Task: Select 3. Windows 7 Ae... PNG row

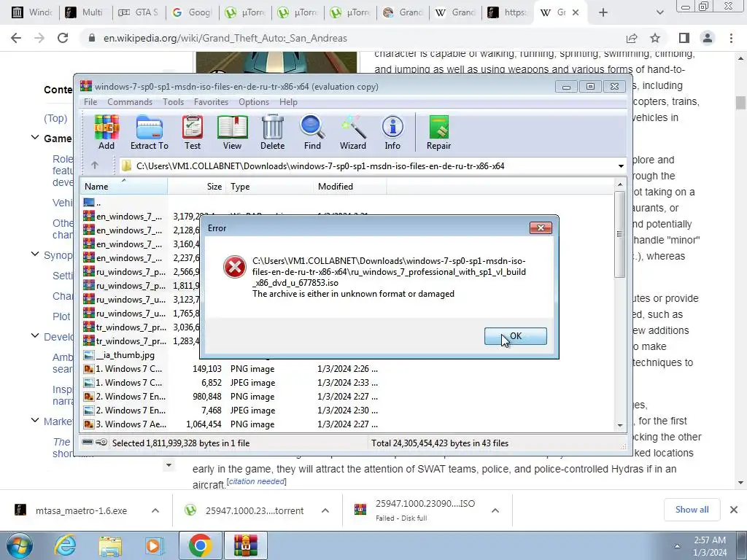Action: (x=231, y=424)
